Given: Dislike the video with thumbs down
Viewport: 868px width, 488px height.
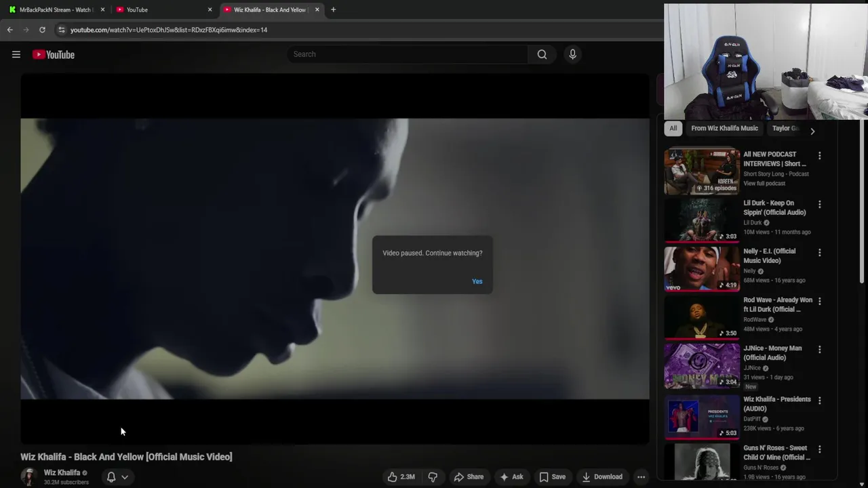Looking at the screenshot, I should tap(433, 476).
